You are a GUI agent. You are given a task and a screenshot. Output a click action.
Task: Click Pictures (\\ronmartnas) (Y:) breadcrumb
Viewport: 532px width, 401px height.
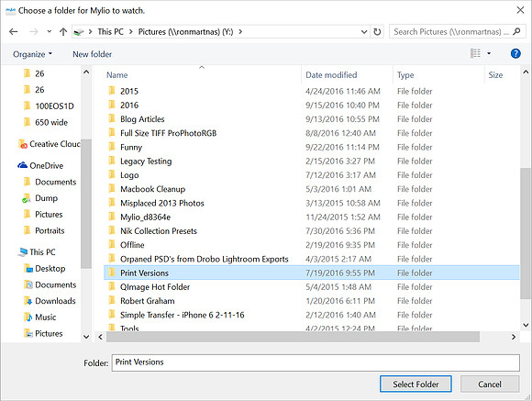coord(185,32)
